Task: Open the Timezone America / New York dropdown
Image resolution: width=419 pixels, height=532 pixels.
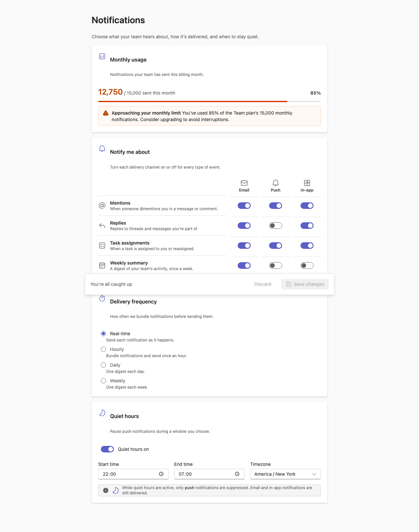Action: [285, 474]
